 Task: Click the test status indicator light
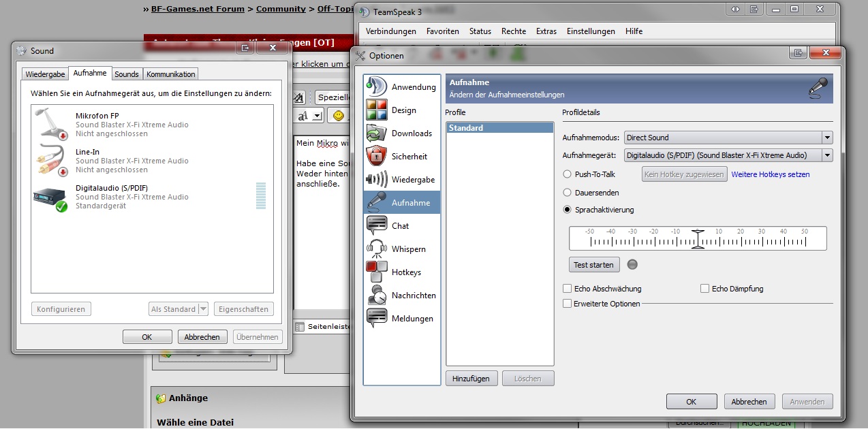click(632, 264)
